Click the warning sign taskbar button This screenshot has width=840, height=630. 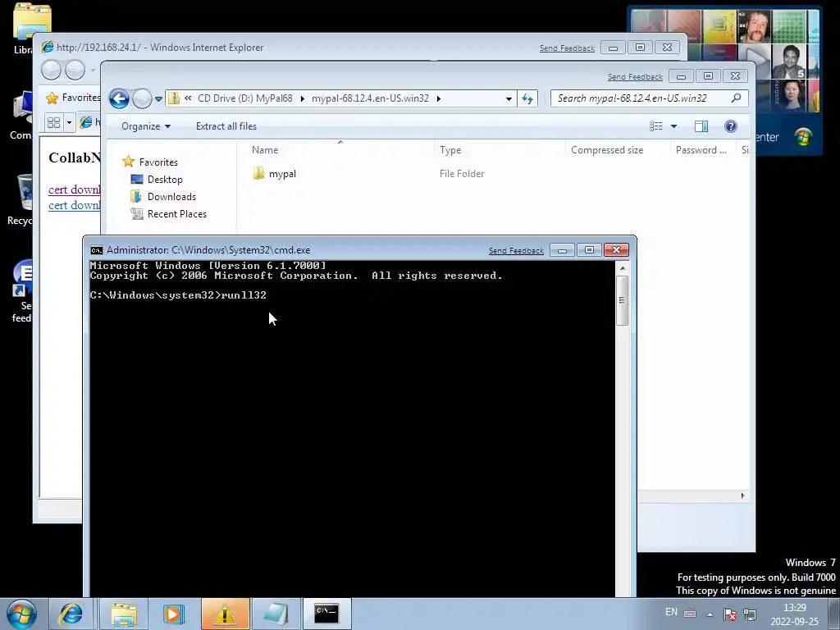[225, 614]
